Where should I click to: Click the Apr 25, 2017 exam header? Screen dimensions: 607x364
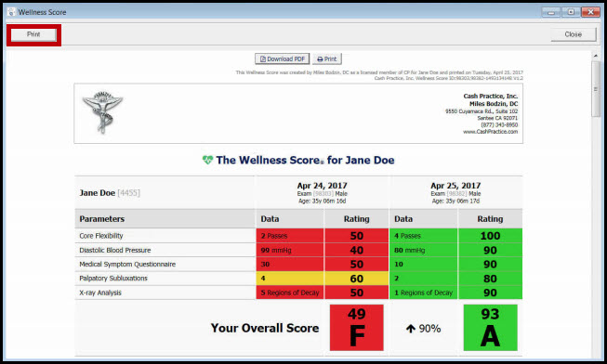(455, 192)
